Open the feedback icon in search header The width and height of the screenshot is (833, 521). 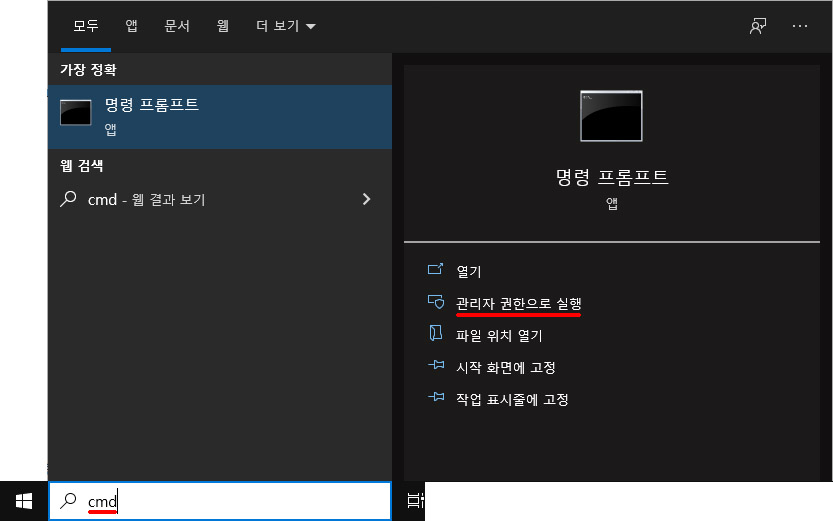(758, 25)
